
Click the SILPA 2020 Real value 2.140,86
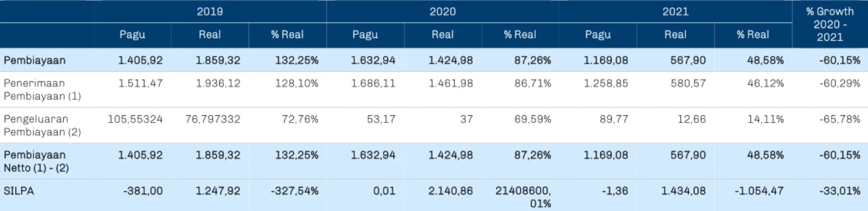pos(450,191)
